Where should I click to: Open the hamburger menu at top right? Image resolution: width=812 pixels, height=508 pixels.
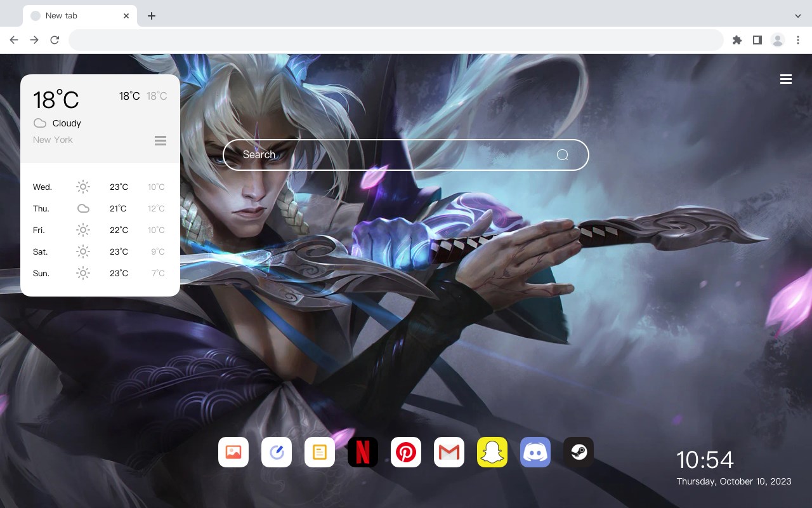pyautogui.click(x=786, y=79)
